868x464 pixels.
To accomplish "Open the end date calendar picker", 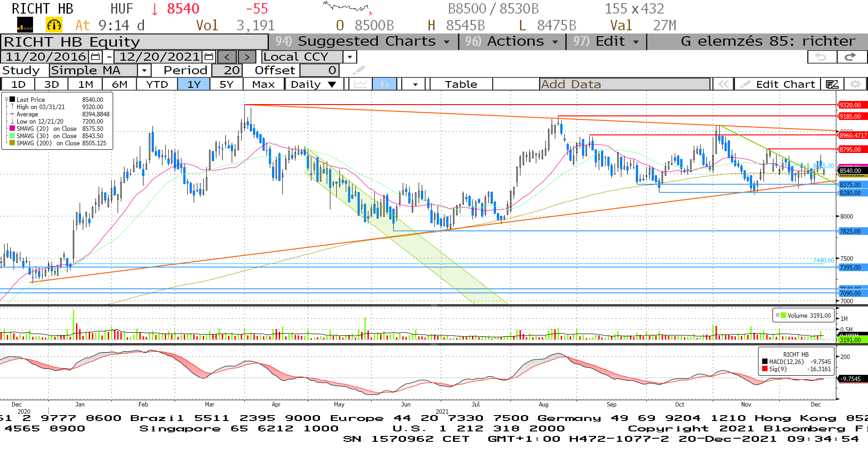I will pos(209,57).
